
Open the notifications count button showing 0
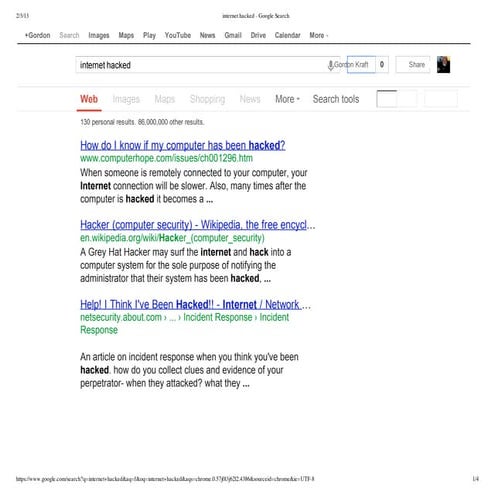click(382, 65)
